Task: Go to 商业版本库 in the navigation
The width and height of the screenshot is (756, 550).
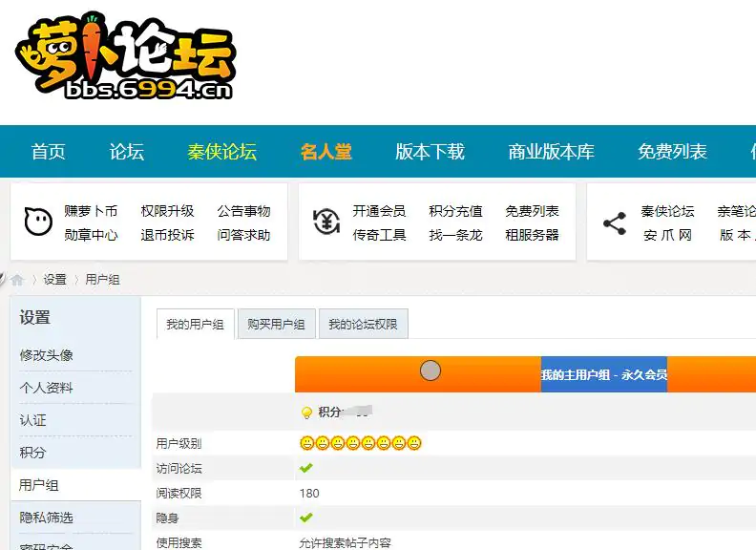Action: [551, 152]
